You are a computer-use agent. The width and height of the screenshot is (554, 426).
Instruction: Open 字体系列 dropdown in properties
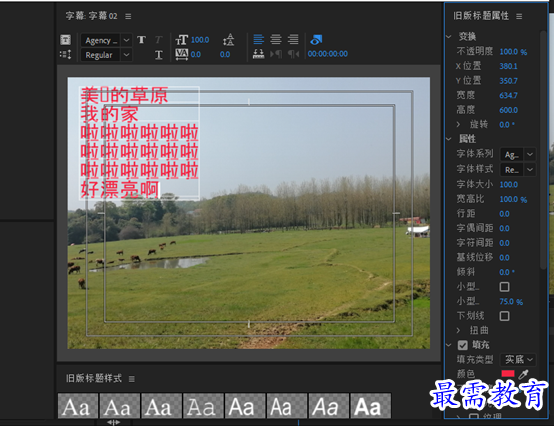click(x=518, y=154)
